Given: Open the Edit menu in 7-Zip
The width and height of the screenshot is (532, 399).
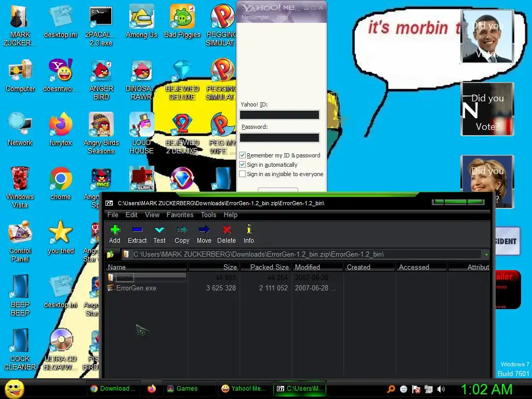Looking at the screenshot, I should point(131,215).
